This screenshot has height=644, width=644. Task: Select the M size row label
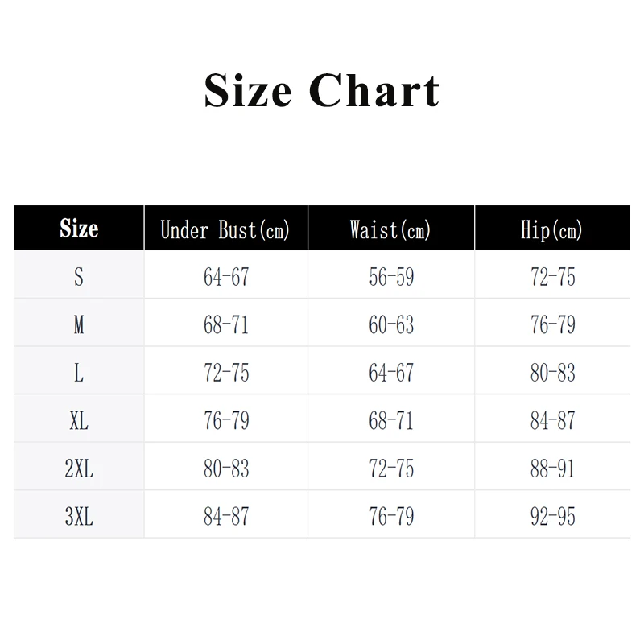pos(79,325)
